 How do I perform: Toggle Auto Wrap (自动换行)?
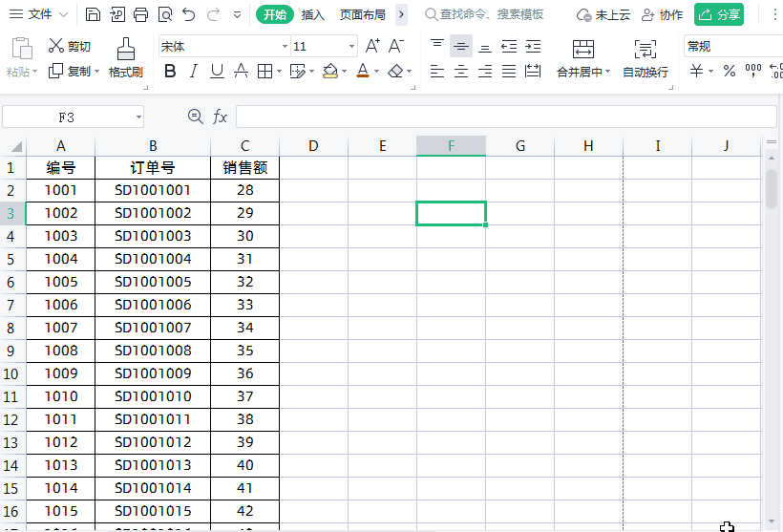645,58
